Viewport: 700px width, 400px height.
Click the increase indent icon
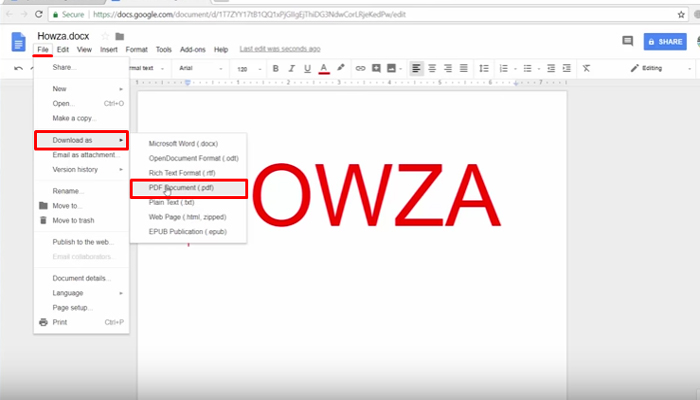[567, 68]
